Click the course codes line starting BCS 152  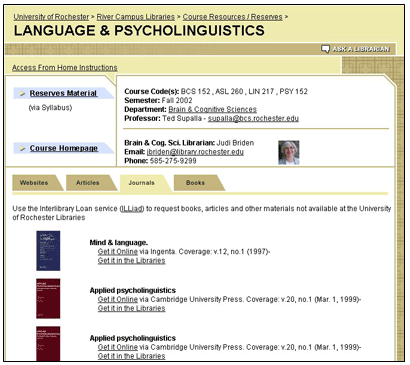[216, 91]
